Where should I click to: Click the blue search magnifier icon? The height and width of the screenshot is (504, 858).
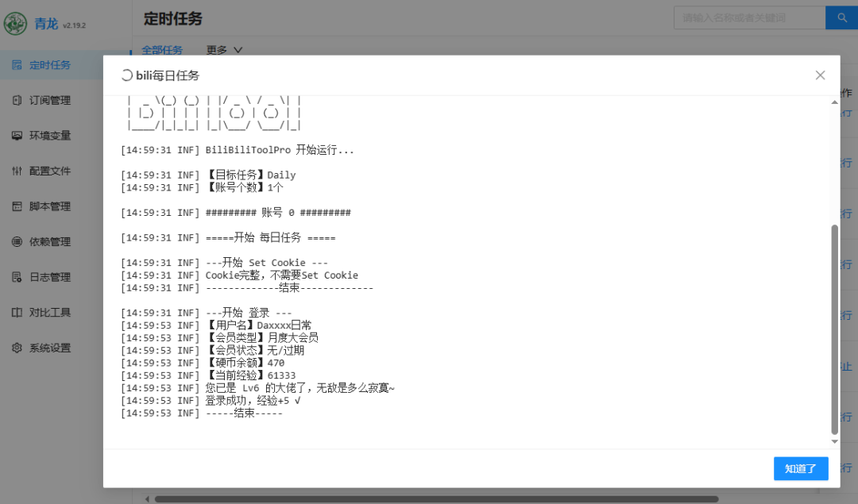click(841, 17)
